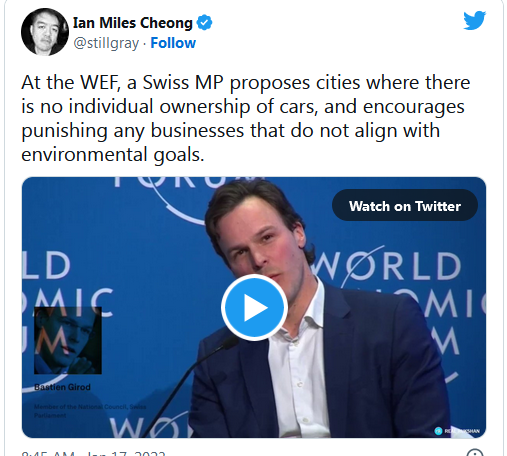Click the inset speaker photo thumbnail
This screenshot has height=456, width=507.
click(68, 340)
